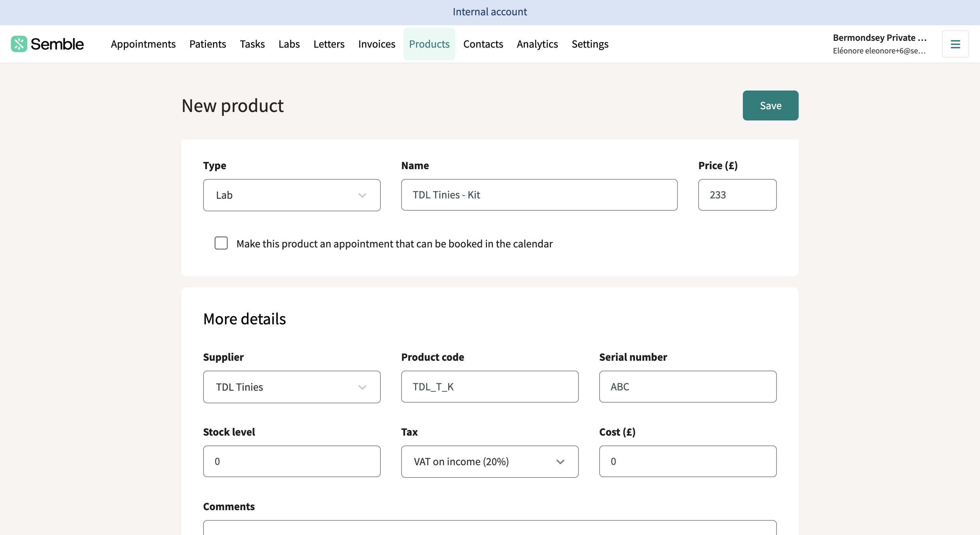Open the hamburger menu icon

[955, 44]
